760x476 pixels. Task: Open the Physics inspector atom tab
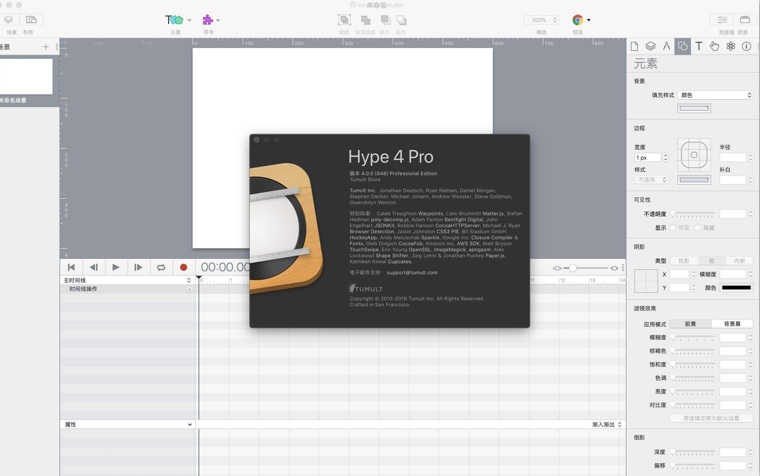(730, 47)
